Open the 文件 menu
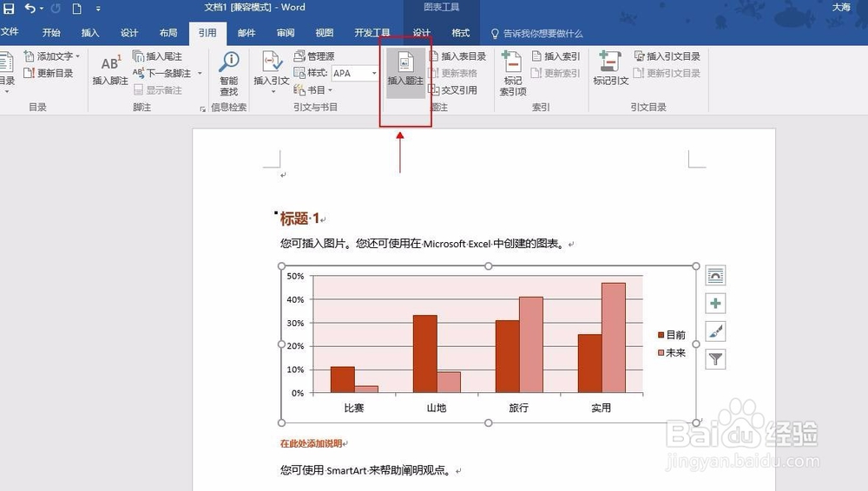Image resolution: width=868 pixels, height=491 pixels. pyautogui.click(x=10, y=32)
